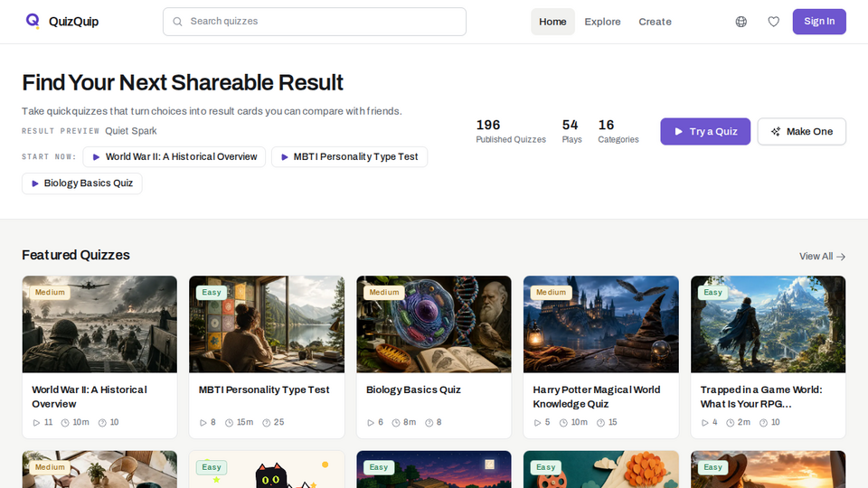Image resolution: width=868 pixels, height=488 pixels.
Task: Open the MBTI Personality Test thumbnail
Action: [267, 324]
